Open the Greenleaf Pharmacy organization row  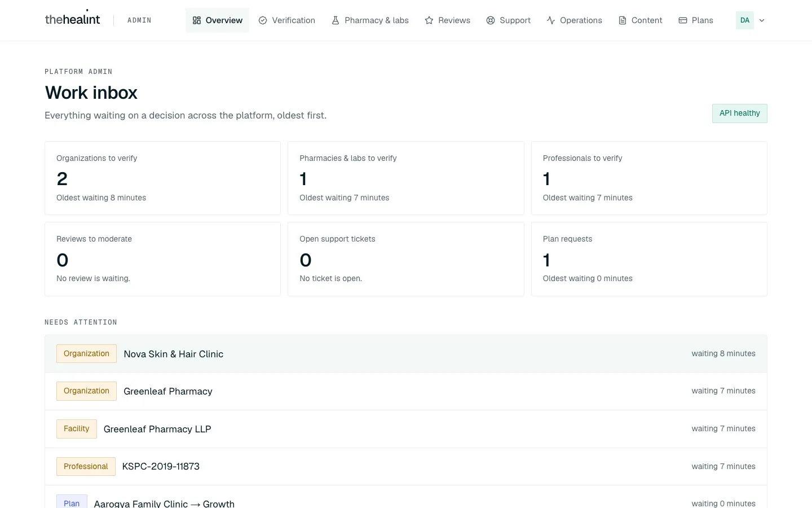click(406, 391)
